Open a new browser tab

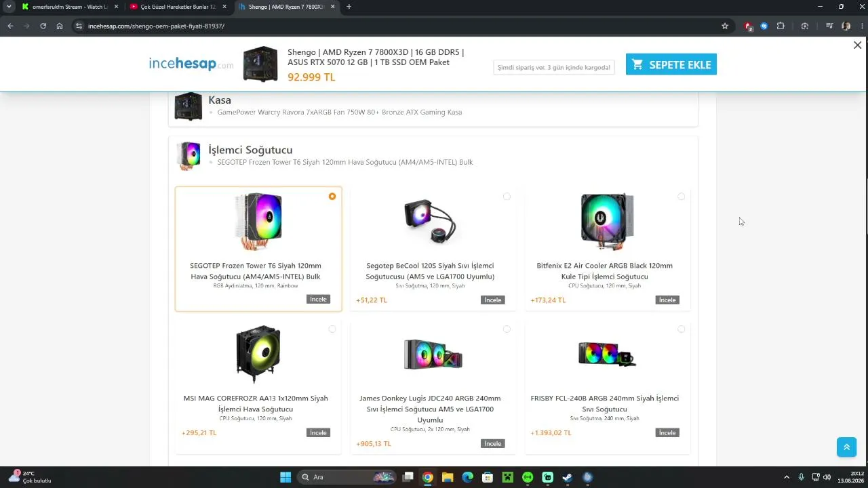coord(349,7)
